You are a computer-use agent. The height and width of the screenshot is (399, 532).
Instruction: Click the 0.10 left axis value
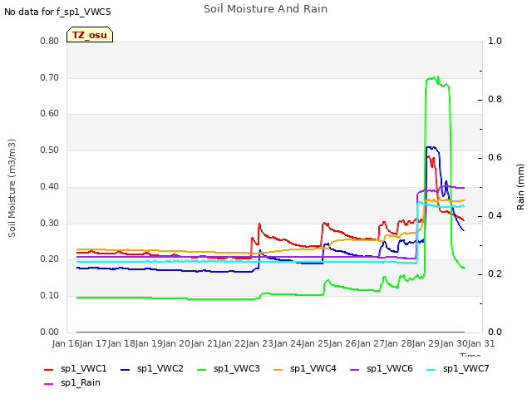[50, 296]
